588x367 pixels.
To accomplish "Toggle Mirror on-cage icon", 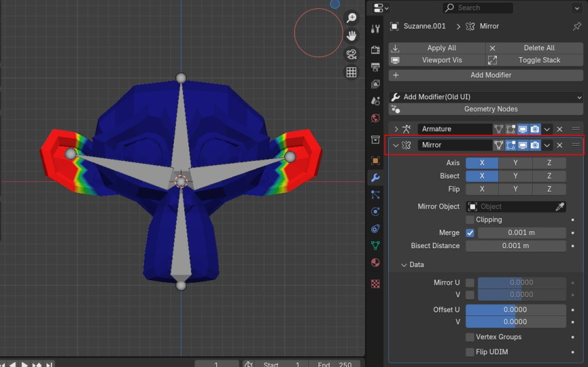I will [x=498, y=145].
